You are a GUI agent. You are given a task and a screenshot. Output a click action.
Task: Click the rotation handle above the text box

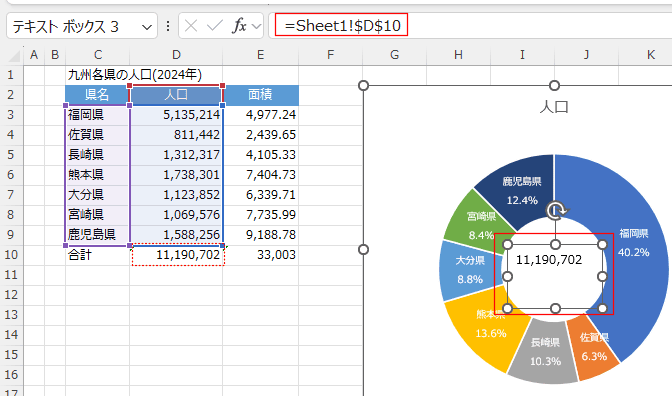pyautogui.click(x=555, y=210)
